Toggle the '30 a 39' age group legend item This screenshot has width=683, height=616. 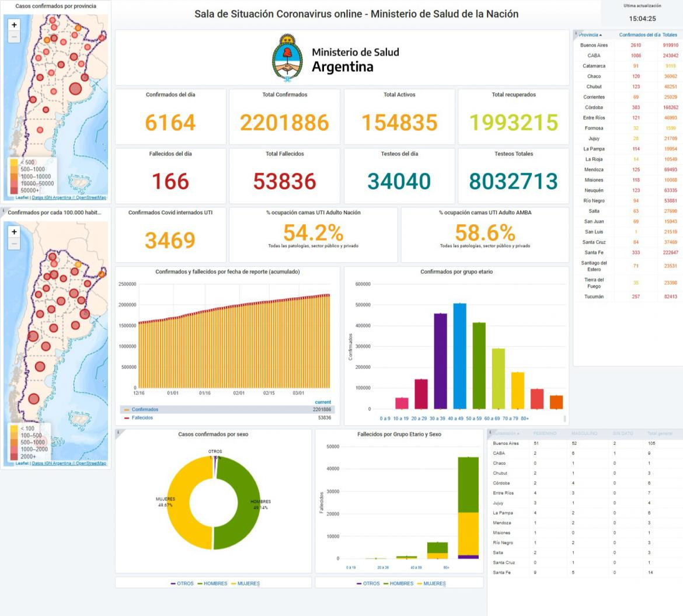[437, 419]
